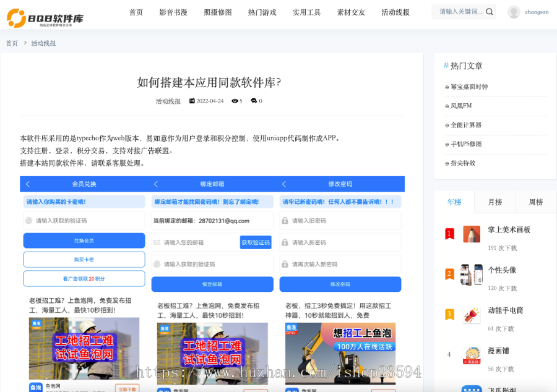Open 活动线报 navigation item
Screen dimensions: 557x392
click(x=395, y=12)
